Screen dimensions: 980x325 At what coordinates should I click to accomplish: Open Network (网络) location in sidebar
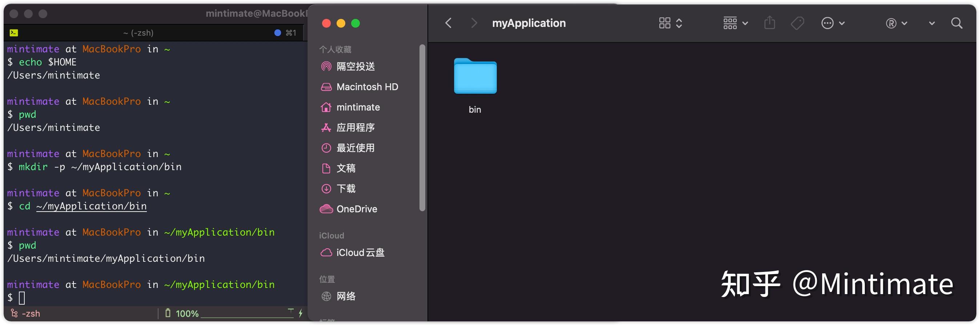click(x=345, y=296)
